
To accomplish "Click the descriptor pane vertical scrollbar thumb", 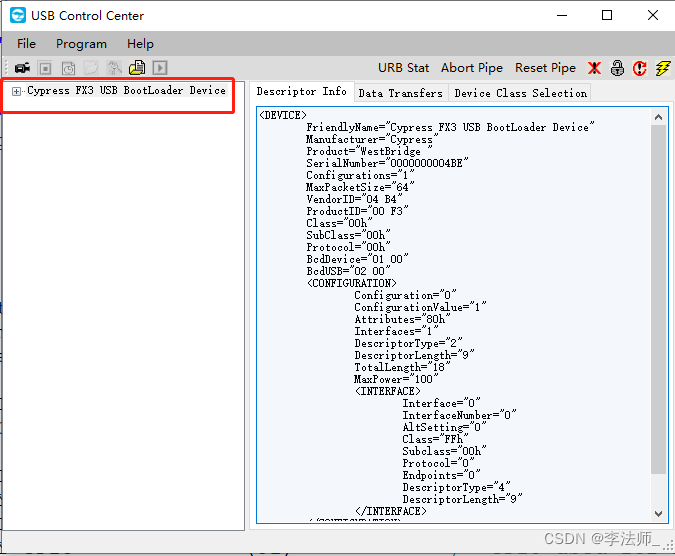I will point(658,300).
